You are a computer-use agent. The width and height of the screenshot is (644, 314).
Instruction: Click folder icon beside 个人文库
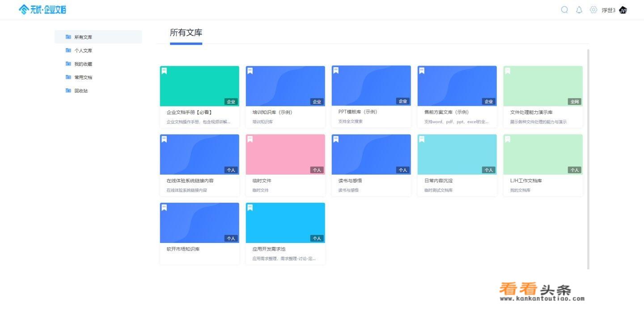point(68,50)
